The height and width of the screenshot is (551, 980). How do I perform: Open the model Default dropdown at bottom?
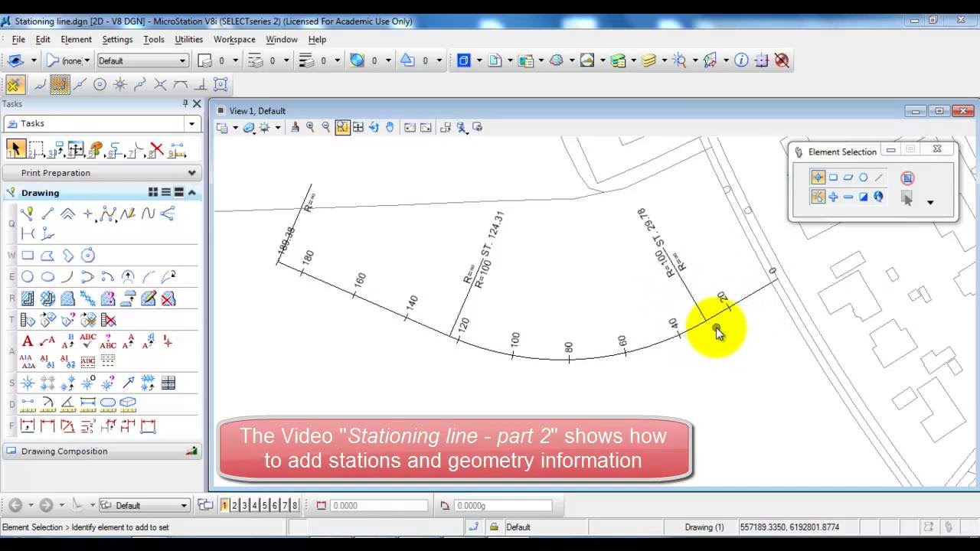point(184,505)
